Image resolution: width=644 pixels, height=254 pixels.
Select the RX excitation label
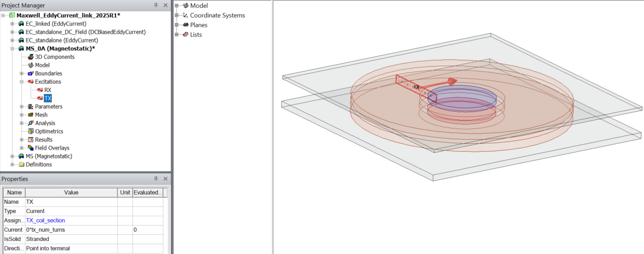[x=48, y=90]
